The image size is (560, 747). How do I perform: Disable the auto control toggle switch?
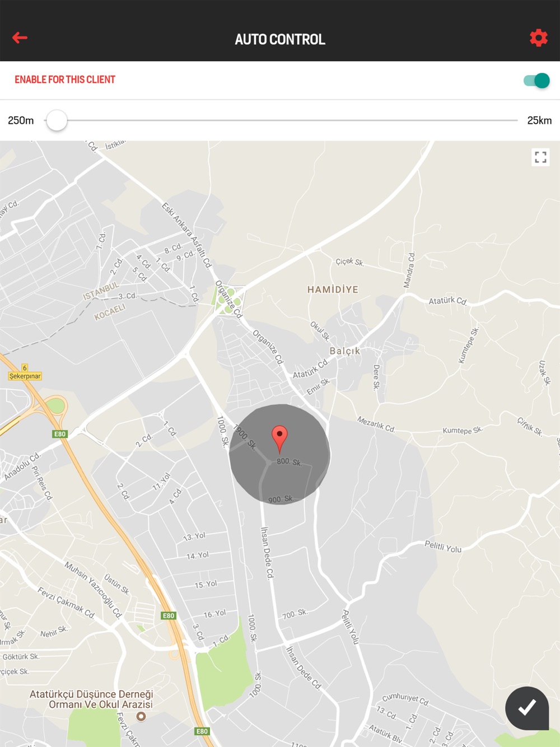click(x=536, y=81)
